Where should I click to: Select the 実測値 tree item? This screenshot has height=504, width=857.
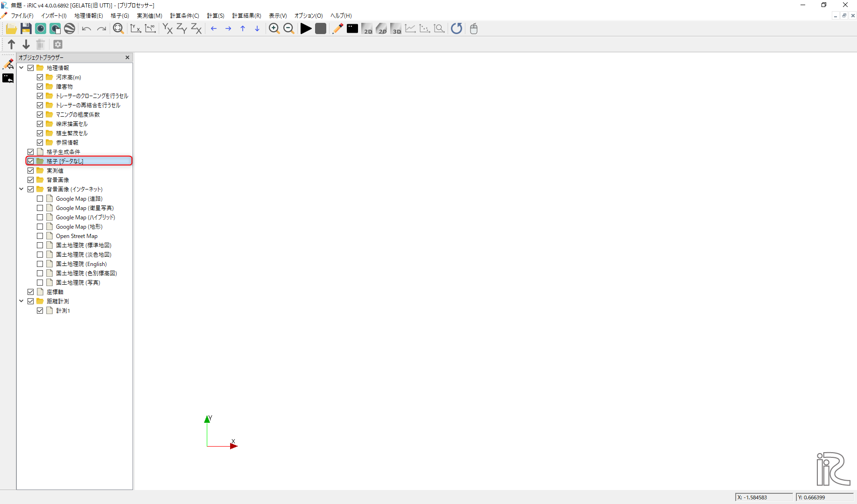pyautogui.click(x=55, y=171)
